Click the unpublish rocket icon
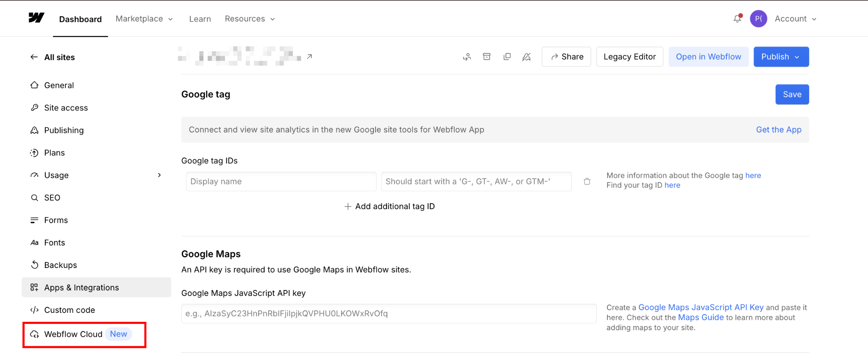The height and width of the screenshot is (359, 868). click(526, 57)
